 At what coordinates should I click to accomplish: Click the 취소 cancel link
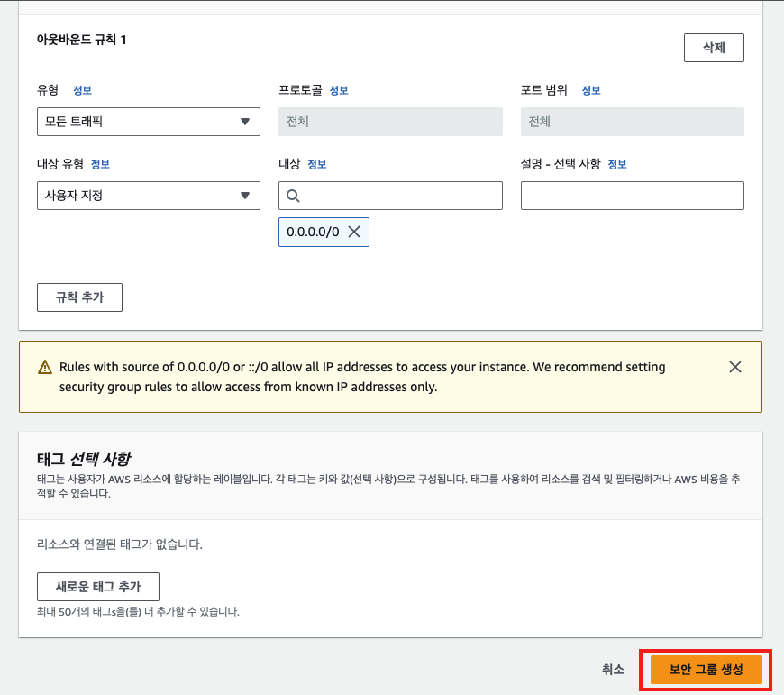(613, 670)
